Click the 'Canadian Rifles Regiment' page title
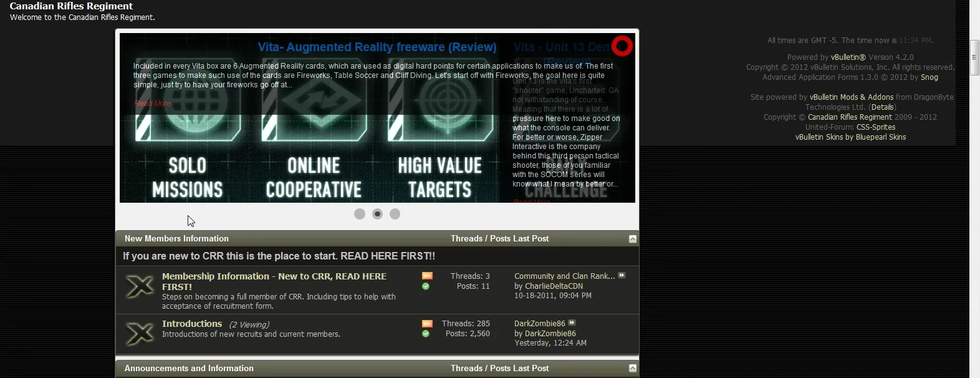Image resolution: width=980 pixels, height=378 pixels. (x=71, y=6)
